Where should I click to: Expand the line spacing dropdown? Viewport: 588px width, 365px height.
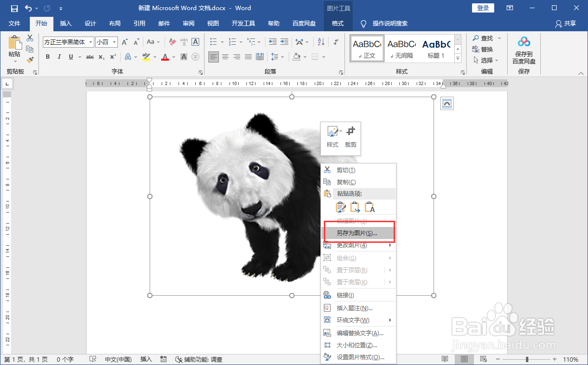tap(282, 57)
